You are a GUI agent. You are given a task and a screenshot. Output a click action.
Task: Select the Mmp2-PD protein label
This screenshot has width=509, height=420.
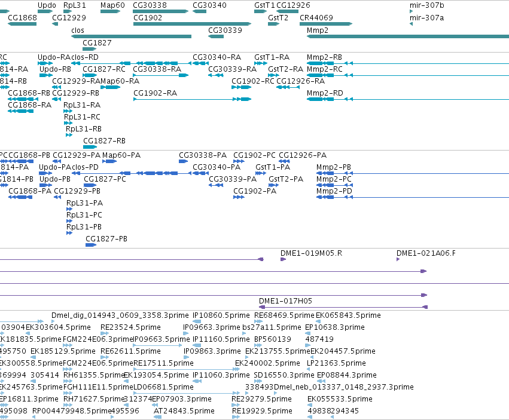pyautogui.click(x=334, y=191)
